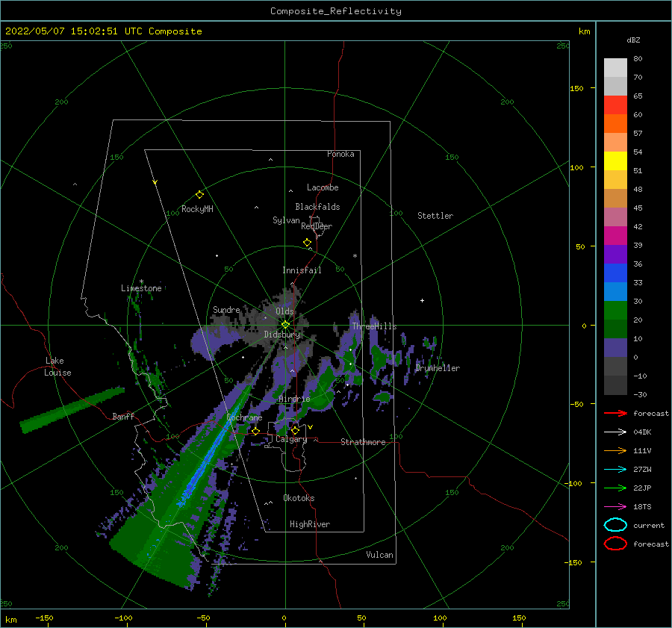The width and height of the screenshot is (672, 628).
Task: Click the red forecast arrow legend icon
Action: (x=615, y=413)
